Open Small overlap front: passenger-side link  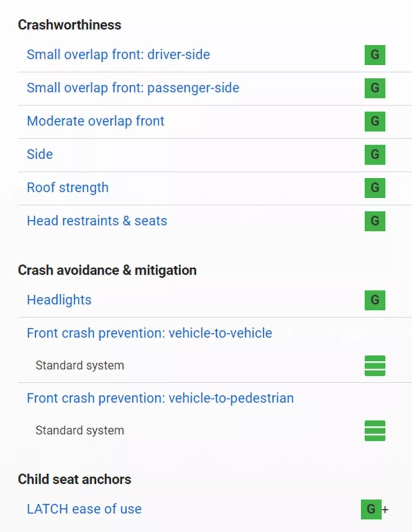pos(133,88)
